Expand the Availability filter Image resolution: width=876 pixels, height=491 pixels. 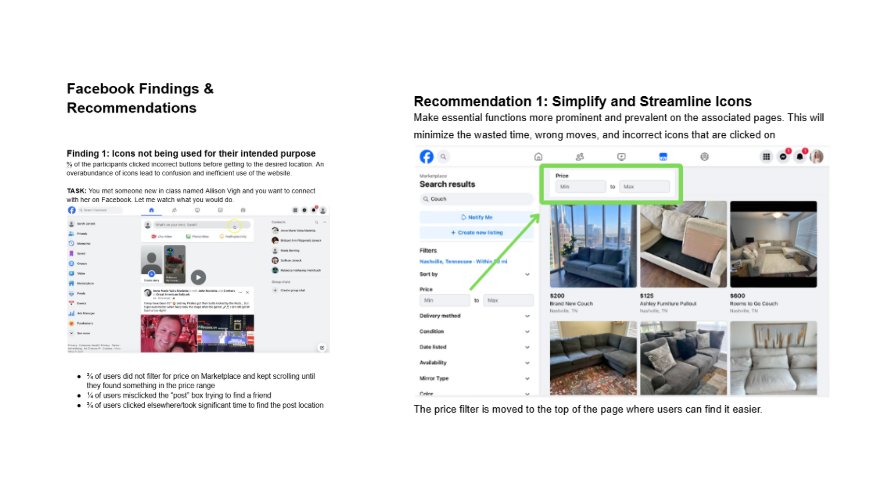pyautogui.click(x=475, y=363)
